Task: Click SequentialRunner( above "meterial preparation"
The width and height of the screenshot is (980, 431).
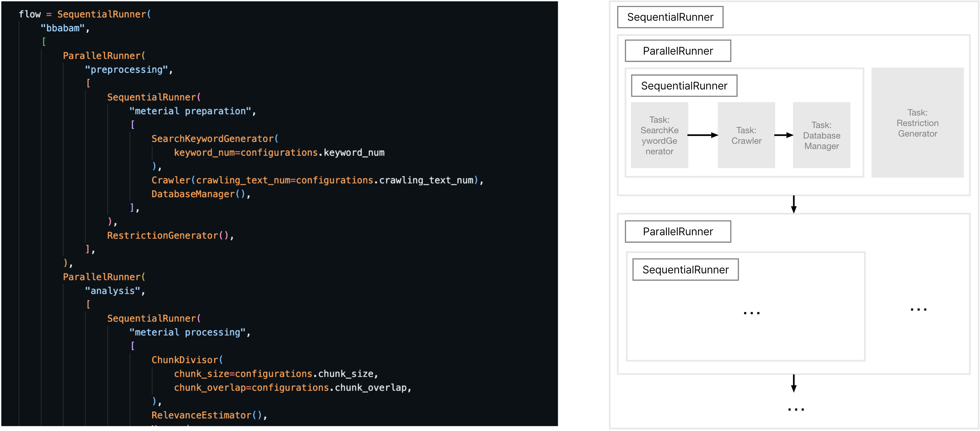Action: tap(154, 97)
